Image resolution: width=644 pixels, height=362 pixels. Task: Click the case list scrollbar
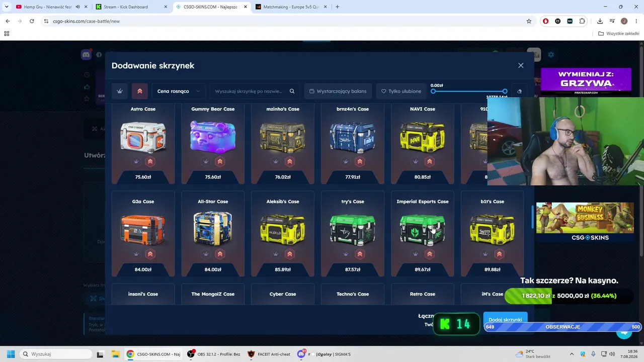click(x=532, y=217)
